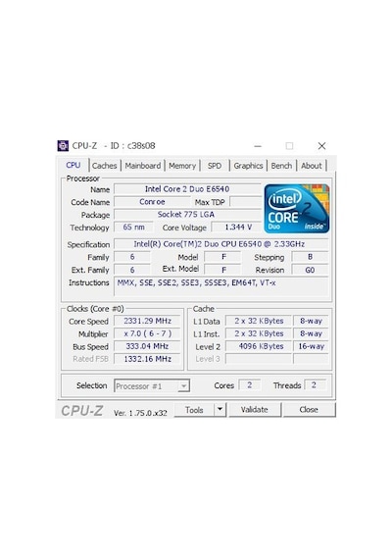Click the L1 Data associativity 8-way

[x=311, y=321]
